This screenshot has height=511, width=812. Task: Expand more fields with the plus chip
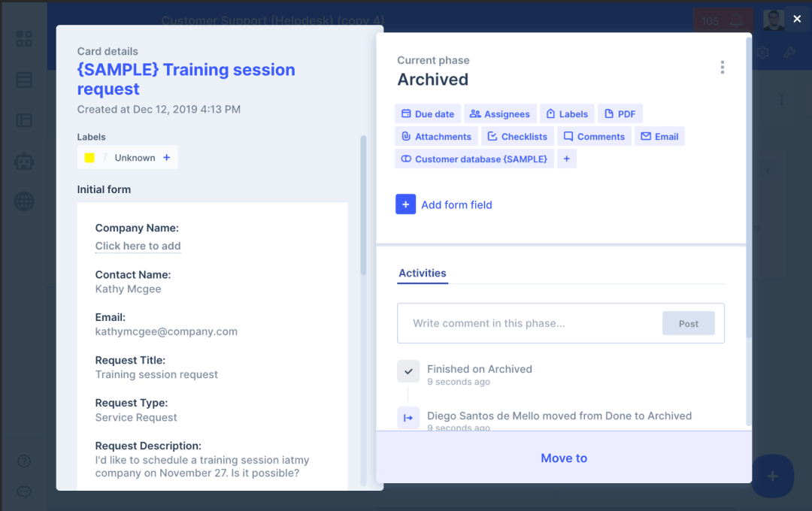[x=567, y=159]
